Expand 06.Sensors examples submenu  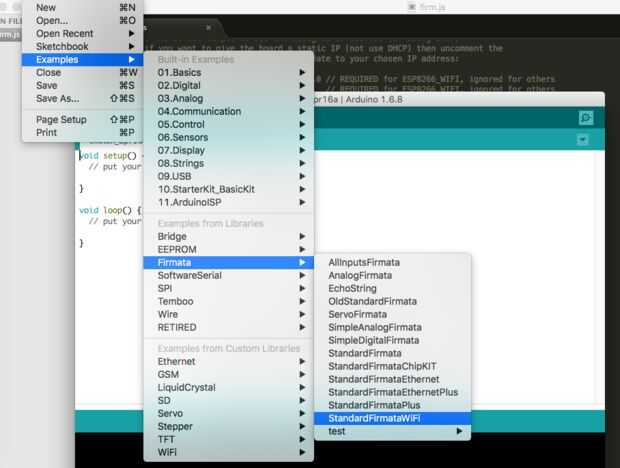[229, 137]
